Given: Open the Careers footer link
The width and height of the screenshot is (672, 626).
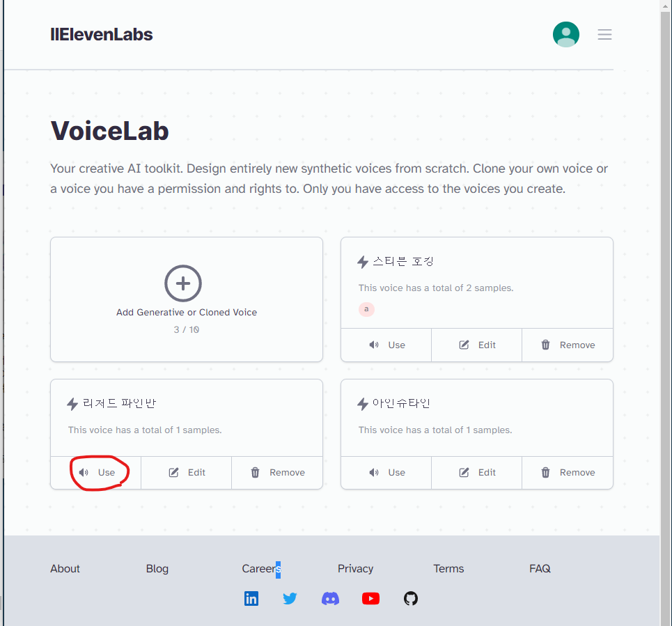Looking at the screenshot, I should (x=261, y=569).
